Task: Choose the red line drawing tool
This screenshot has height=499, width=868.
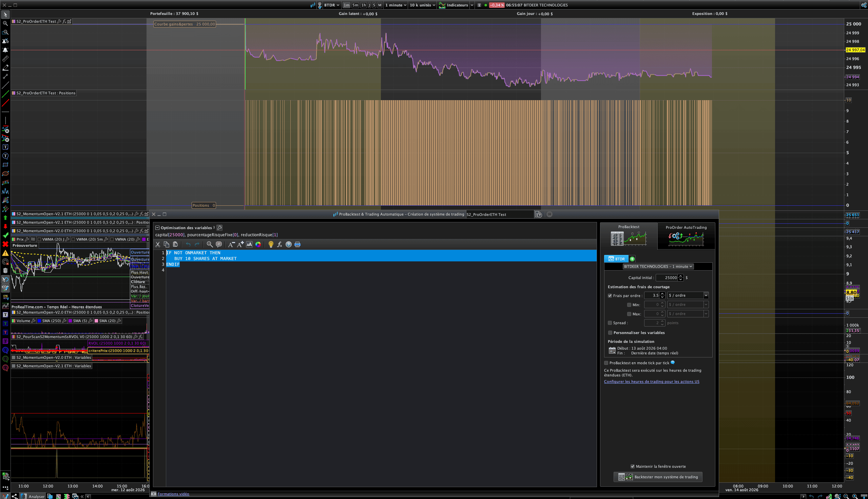Action: point(5,103)
